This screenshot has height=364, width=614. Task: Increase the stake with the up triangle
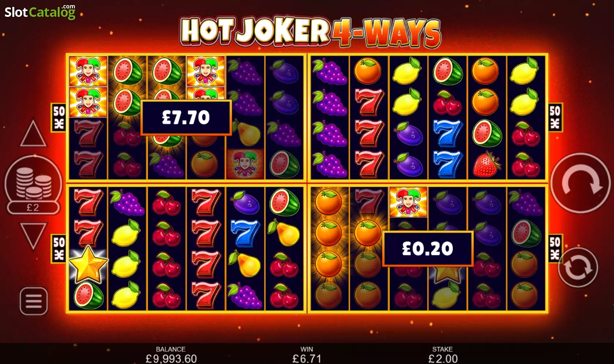33,133
